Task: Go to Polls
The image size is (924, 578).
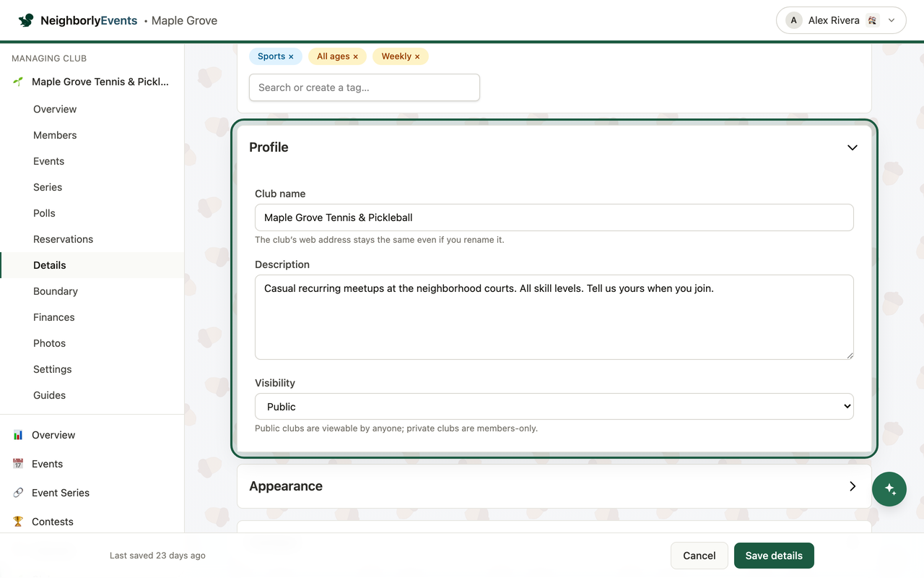Action: [44, 213]
